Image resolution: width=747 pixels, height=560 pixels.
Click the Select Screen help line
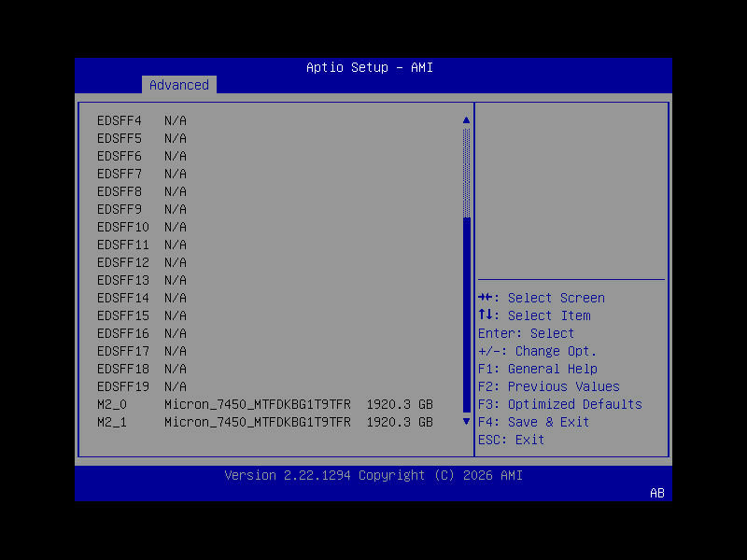(542, 298)
